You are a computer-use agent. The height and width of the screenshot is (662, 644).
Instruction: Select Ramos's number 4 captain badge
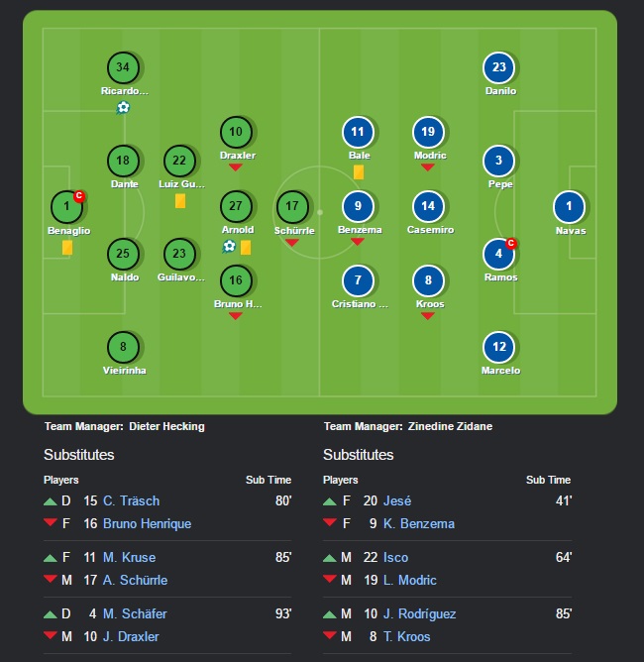pos(498,254)
